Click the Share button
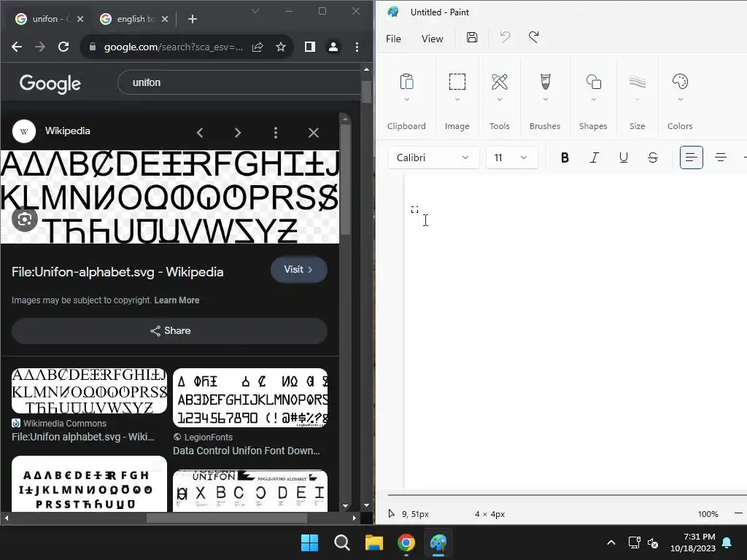Viewport: 747px width, 560px height. (x=169, y=331)
